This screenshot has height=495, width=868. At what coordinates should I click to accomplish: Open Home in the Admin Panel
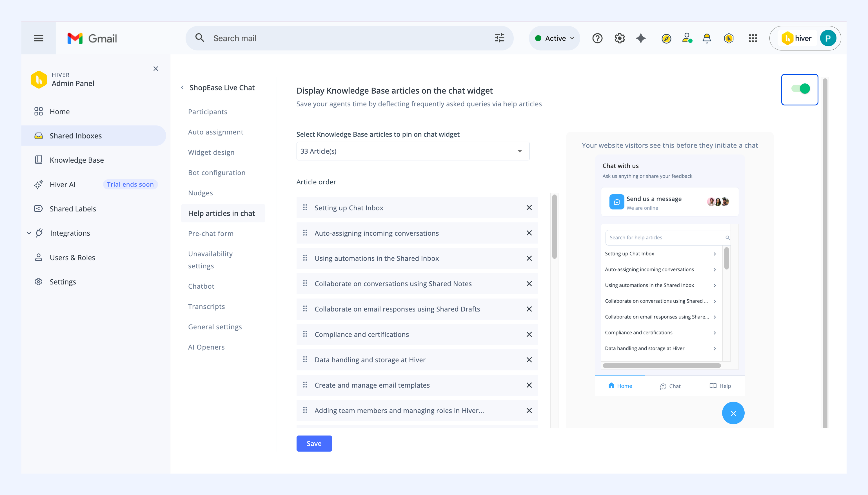point(94,112)
